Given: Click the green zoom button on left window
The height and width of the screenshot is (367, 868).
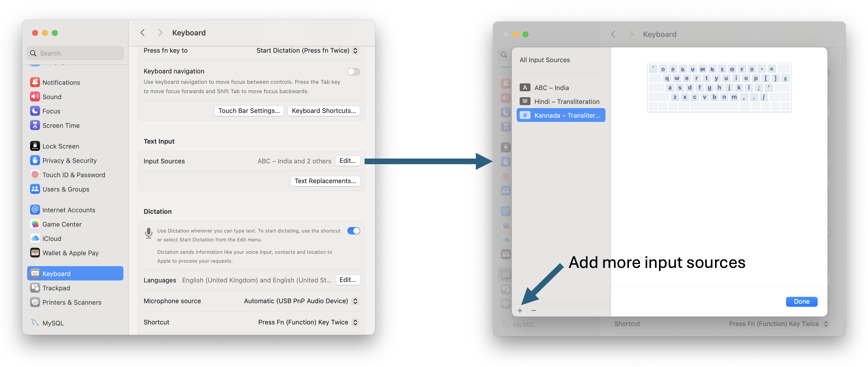Looking at the screenshot, I should [x=55, y=33].
